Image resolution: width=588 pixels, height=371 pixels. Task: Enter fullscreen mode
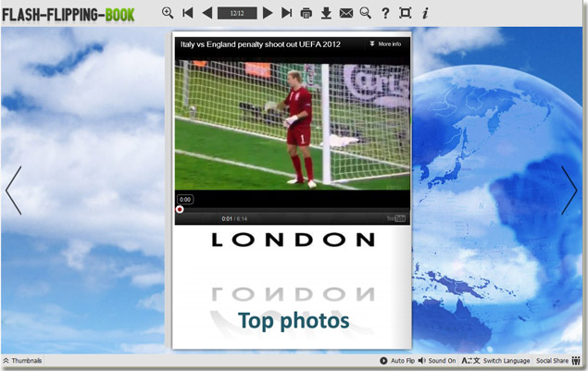pyautogui.click(x=405, y=13)
